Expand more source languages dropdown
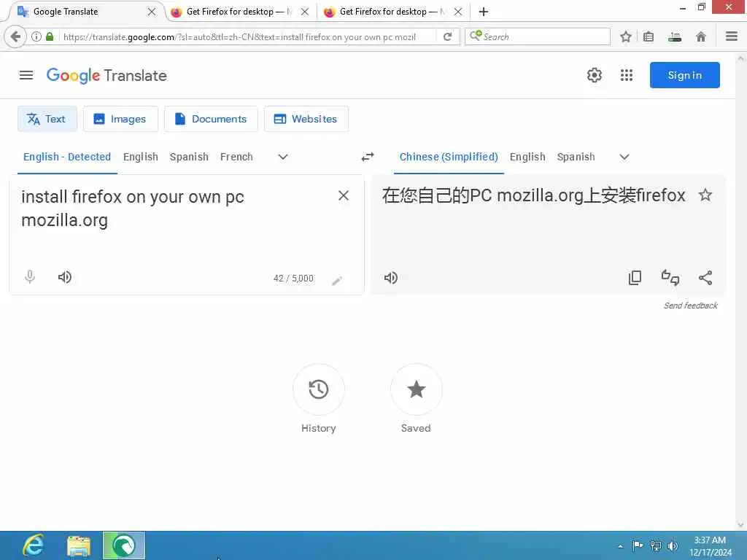Image resolution: width=747 pixels, height=560 pixels. point(283,157)
